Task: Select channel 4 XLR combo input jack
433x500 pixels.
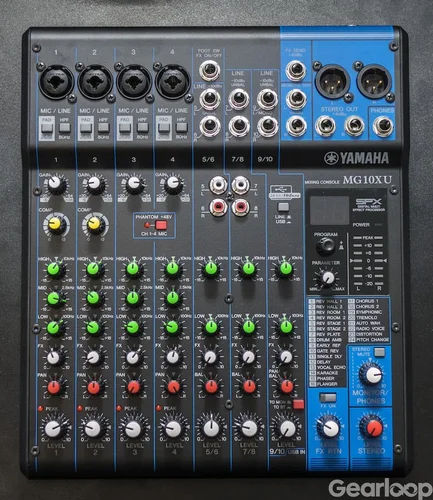Action: tap(172, 82)
